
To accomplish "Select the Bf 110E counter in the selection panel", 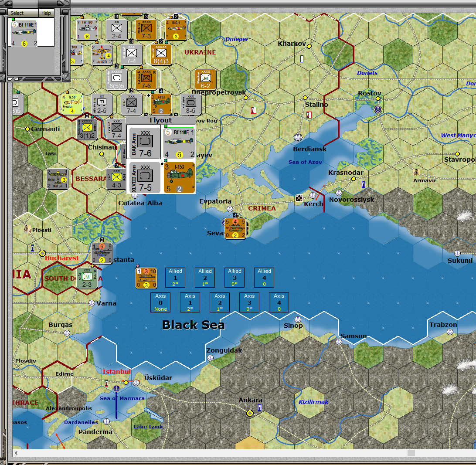I will pyautogui.click(x=24, y=34).
